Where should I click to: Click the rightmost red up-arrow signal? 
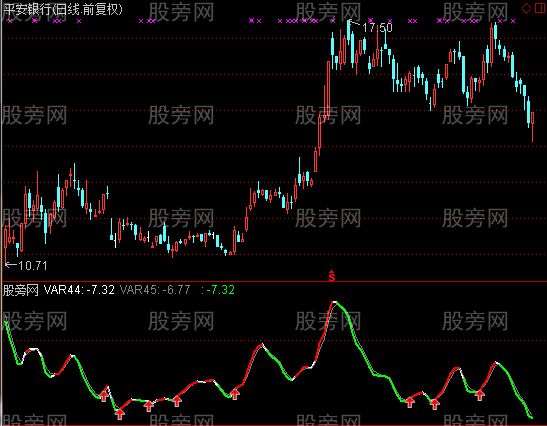(480, 395)
